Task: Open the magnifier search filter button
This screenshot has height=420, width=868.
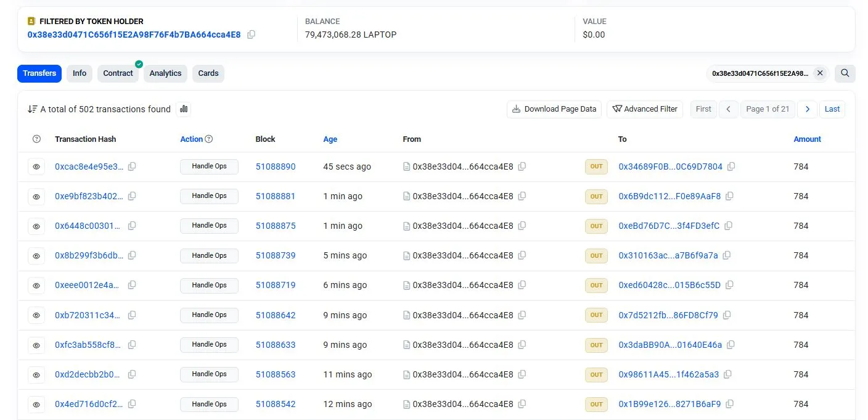Action: click(845, 73)
